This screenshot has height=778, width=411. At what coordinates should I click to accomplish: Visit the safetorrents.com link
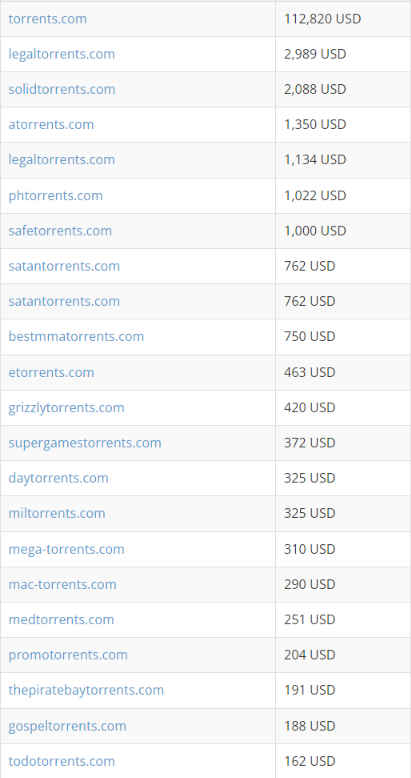(x=60, y=231)
